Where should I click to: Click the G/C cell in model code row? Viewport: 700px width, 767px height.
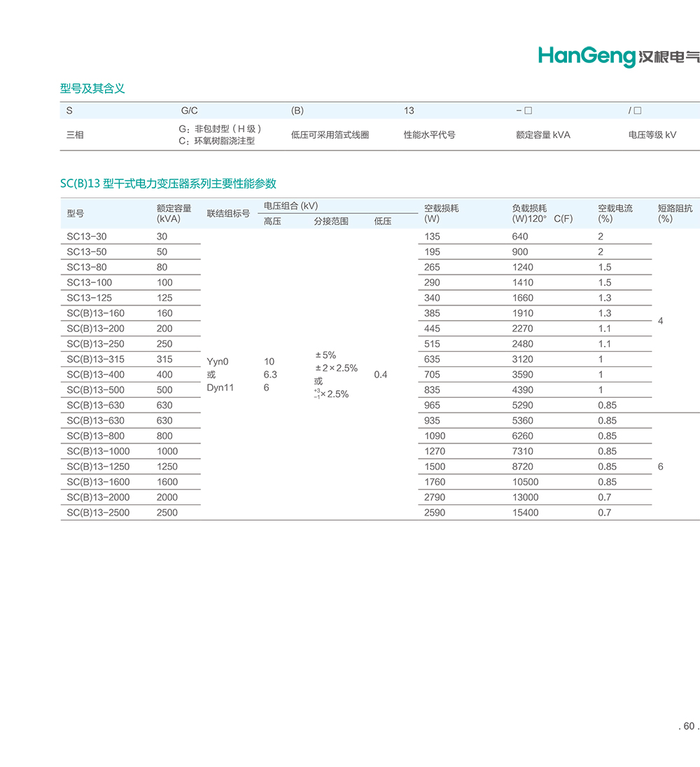[x=190, y=111]
